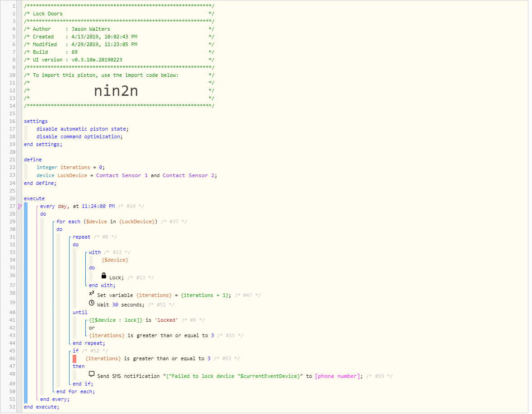Image resolution: width=532 pixels, height=414 pixels.
Task: Click the iterations condition on line 43
Action: coord(151,336)
